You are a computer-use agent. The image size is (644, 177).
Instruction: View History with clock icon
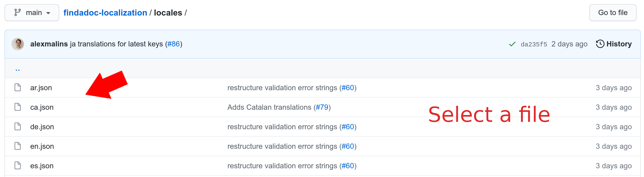pyautogui.click(x=614, y=44)
